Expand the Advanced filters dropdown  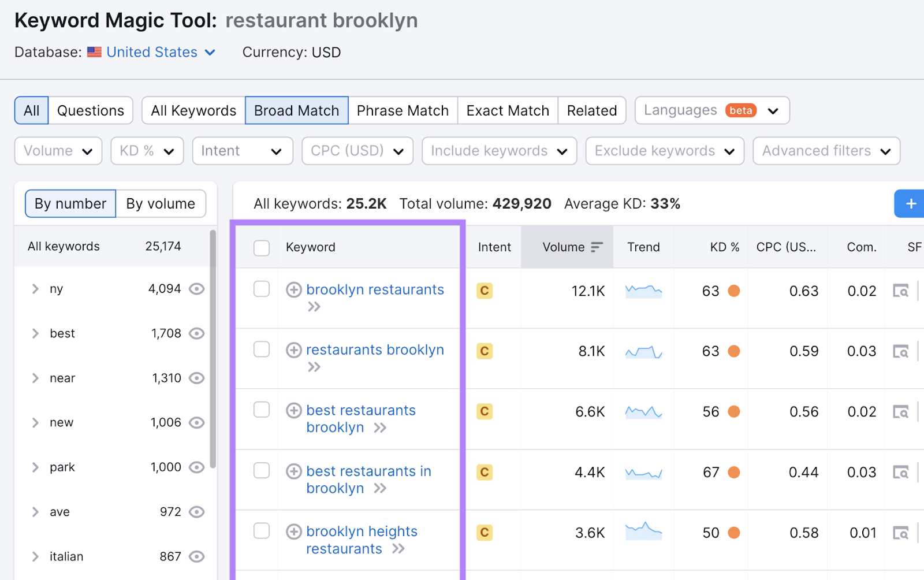click(x=826, y=151)
